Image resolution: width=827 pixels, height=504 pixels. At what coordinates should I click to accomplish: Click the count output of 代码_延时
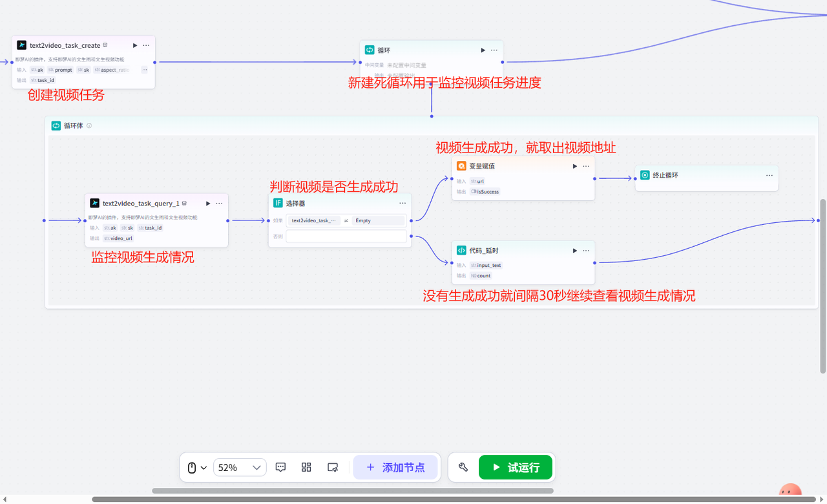click(481, 276)
